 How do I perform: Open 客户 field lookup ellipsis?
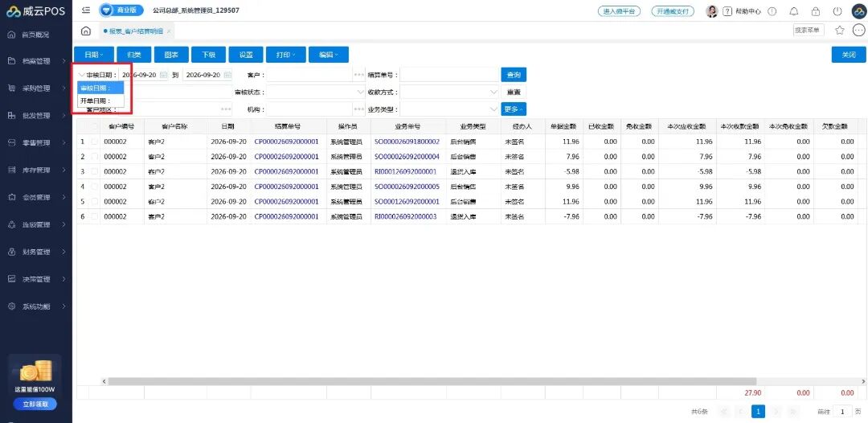pyautogui.click(x=358, y=75)
